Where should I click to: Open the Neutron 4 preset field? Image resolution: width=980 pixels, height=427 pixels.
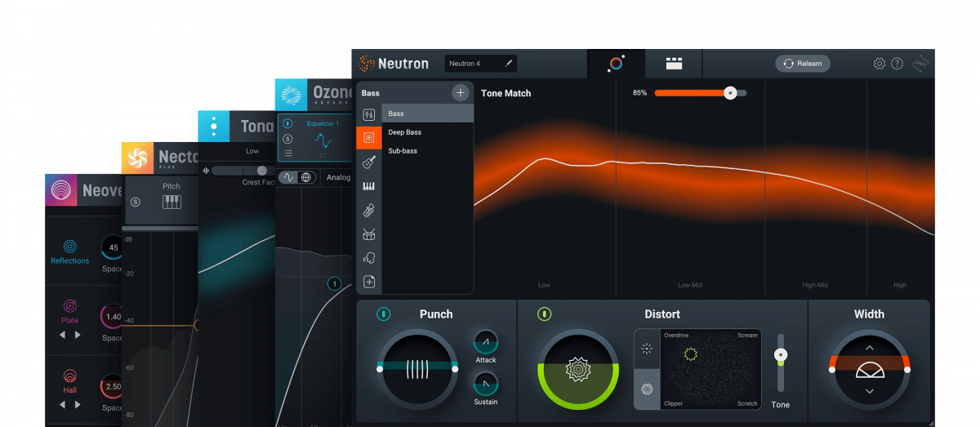coord(480,64)
